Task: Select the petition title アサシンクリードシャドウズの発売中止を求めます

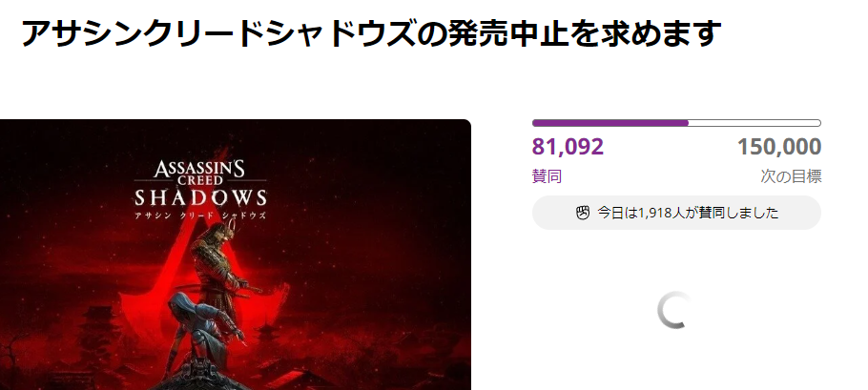Action: 371,33
